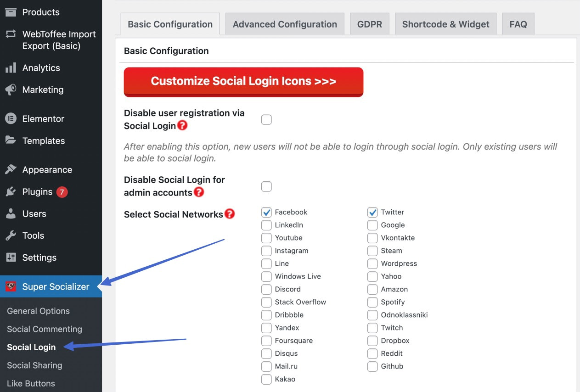Image resolution: width=580 pixels, height=392 pixels.
Task: Open the Social Sharing settings page
Action: coord(34,365)
